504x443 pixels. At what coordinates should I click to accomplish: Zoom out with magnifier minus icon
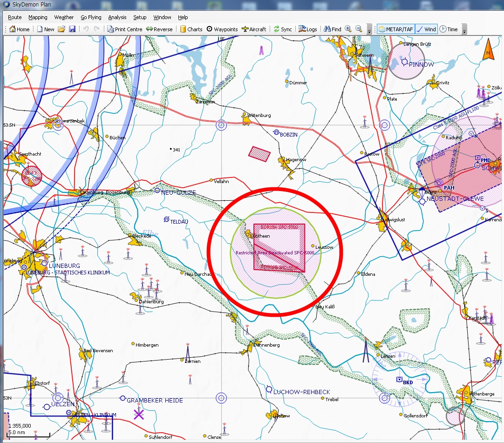click(x=359, y=29)
